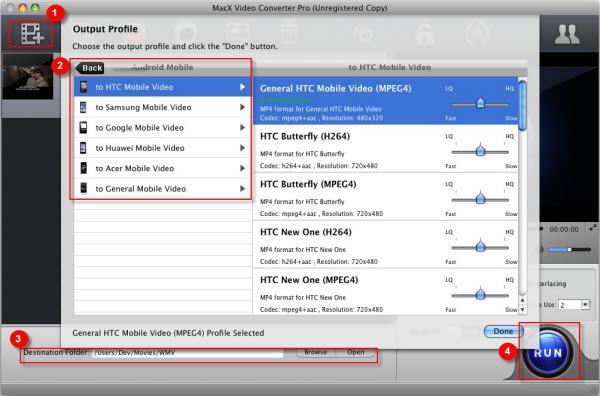The height and width of the screenshot is (396, 600).
Task: Adjust quality slider for HTC New One (H264)
Action: 480,247
